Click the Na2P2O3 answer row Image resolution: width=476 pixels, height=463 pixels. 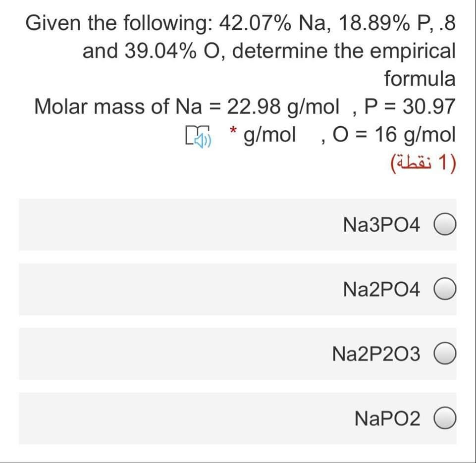click(x=238, y=354)
